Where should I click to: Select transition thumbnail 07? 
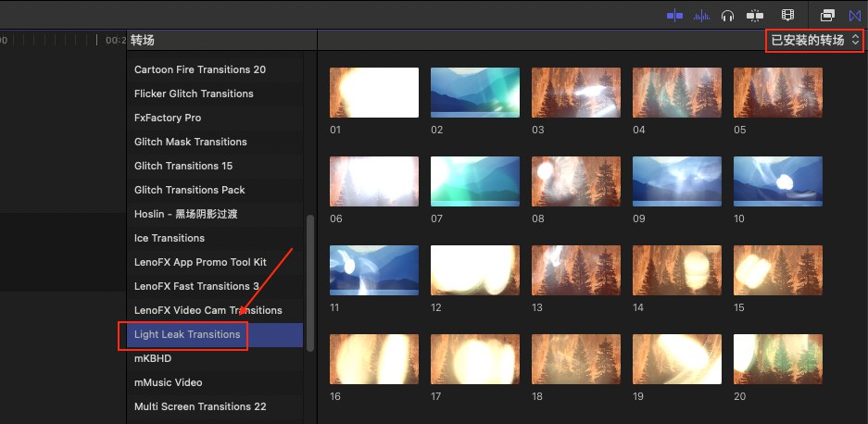point(475,181)
